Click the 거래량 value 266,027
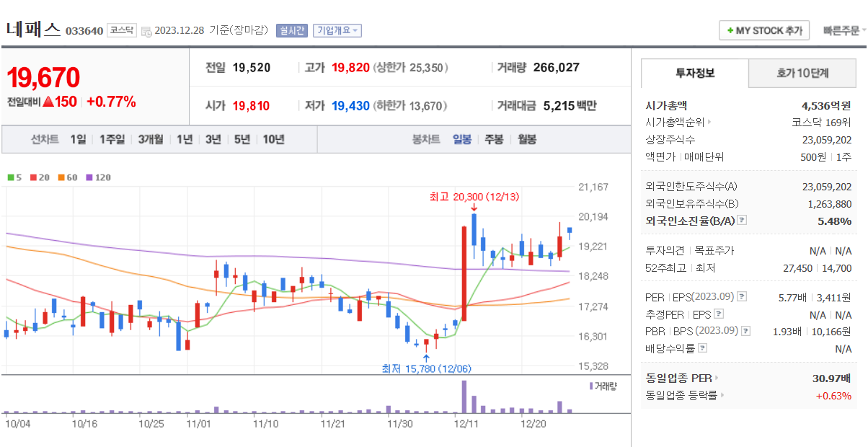This screenshot has width=868, height=447. click(557, 68)
